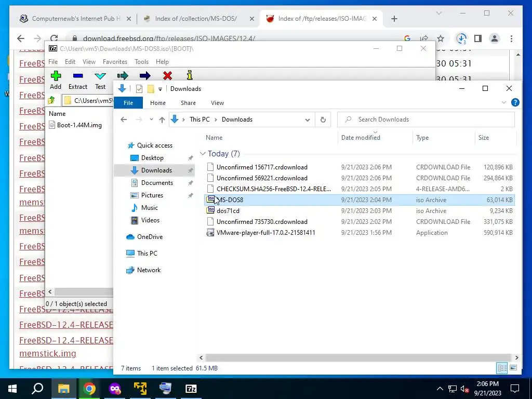Open the File tab in Explorer ribbon
The image size is (532, 399).
(128, 103)
